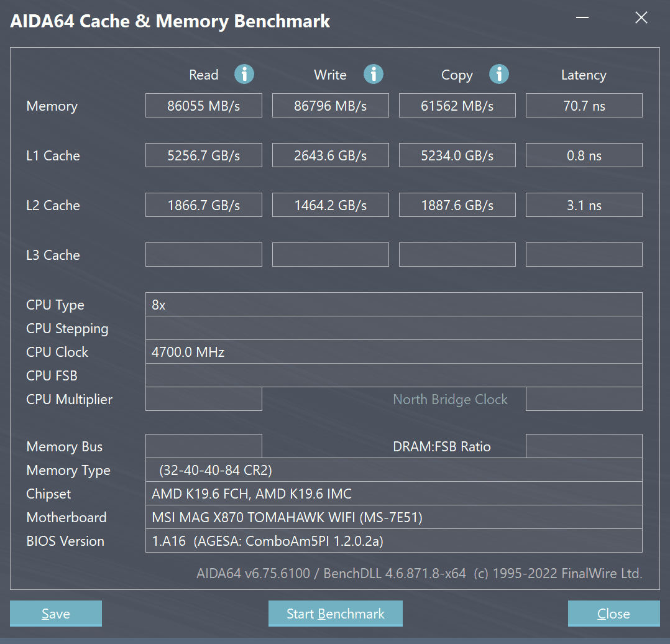This screenshot has height=644, width=670.
Task: Select the Memory write value 86796 MB/s
Action: (330, 106)
